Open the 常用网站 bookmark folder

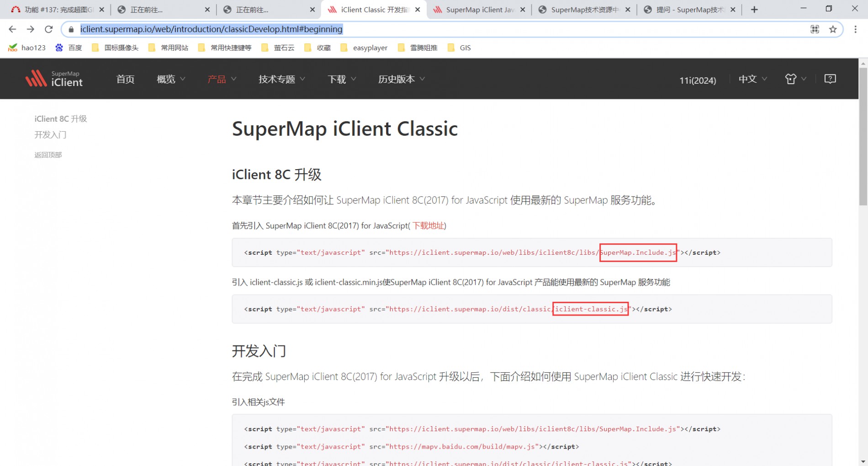(168, 48)
